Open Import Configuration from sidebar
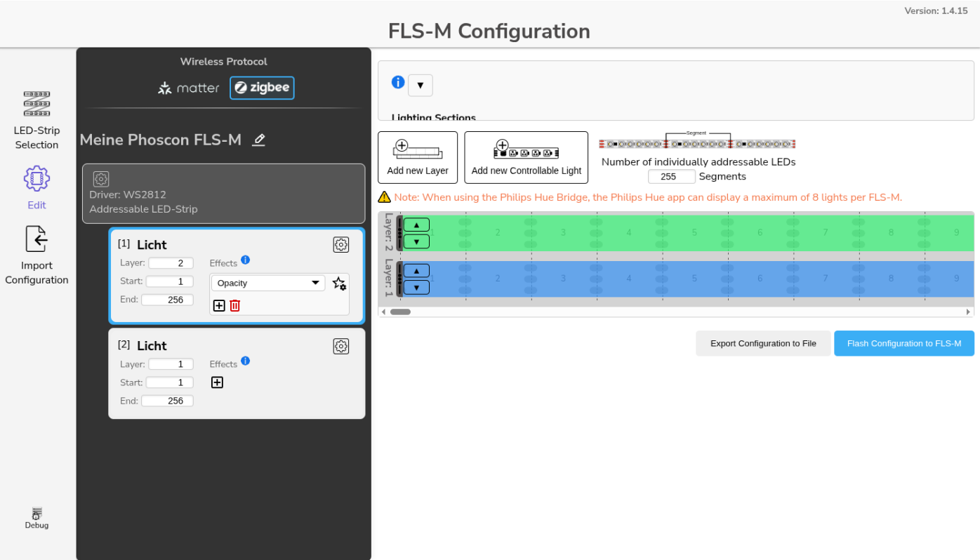Image resolution: width=980 pixels, height=560 pixels. [x=37, y=255]
